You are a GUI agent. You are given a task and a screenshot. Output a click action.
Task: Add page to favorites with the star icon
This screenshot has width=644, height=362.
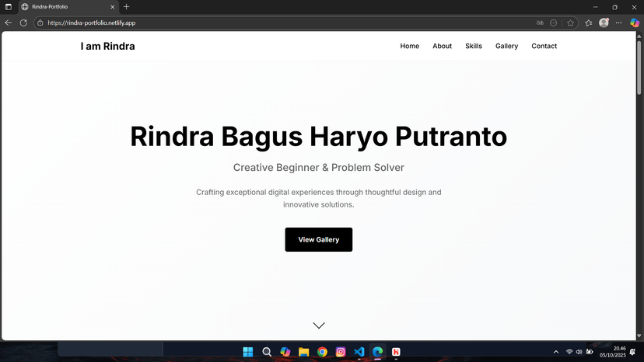(570, 23)
